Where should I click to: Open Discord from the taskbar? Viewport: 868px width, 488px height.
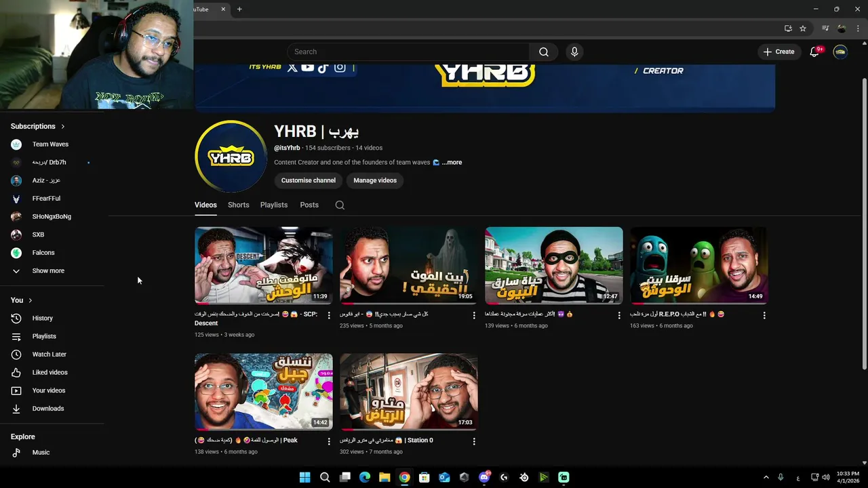click(x=484, y=477)
